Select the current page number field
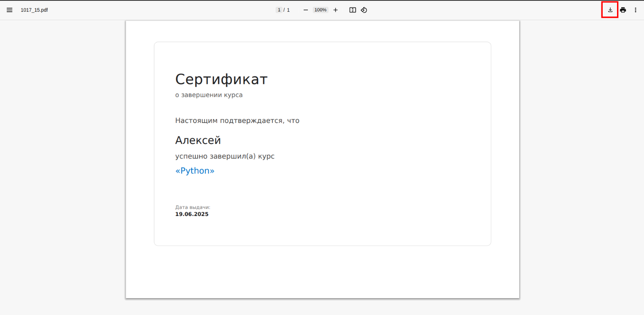The height and width of the screenshot is (315, 644). click(279, 10)
